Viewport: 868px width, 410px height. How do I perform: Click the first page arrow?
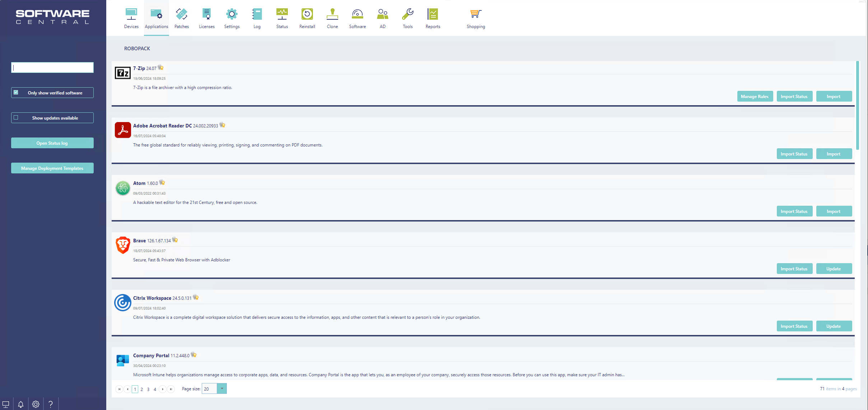point(119,389)
